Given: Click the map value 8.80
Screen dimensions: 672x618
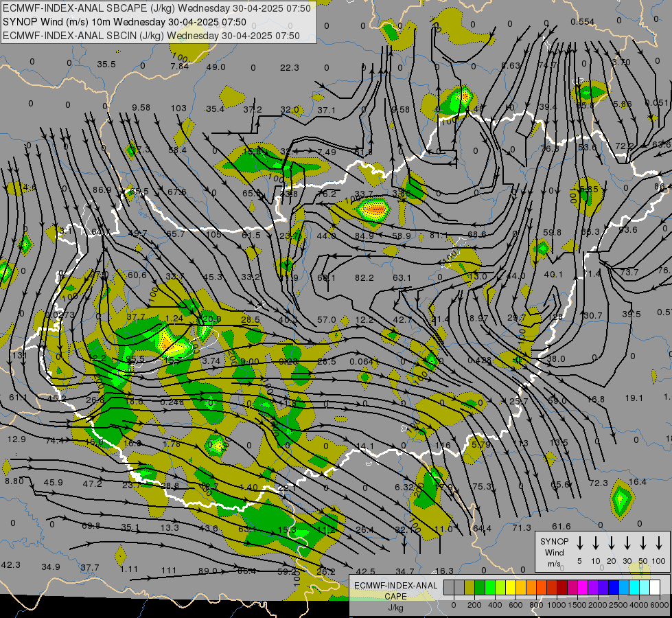Looking at the screenshot, I should pyautogui.click(x=14, y=481).
